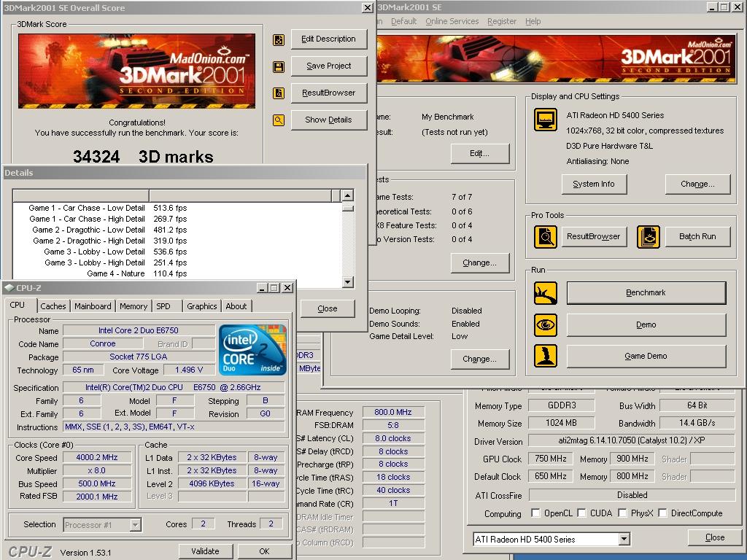747x560 pixels.
Task: Open the Help menu in 3DMark2001 SE
Action: tap(533, 21)
